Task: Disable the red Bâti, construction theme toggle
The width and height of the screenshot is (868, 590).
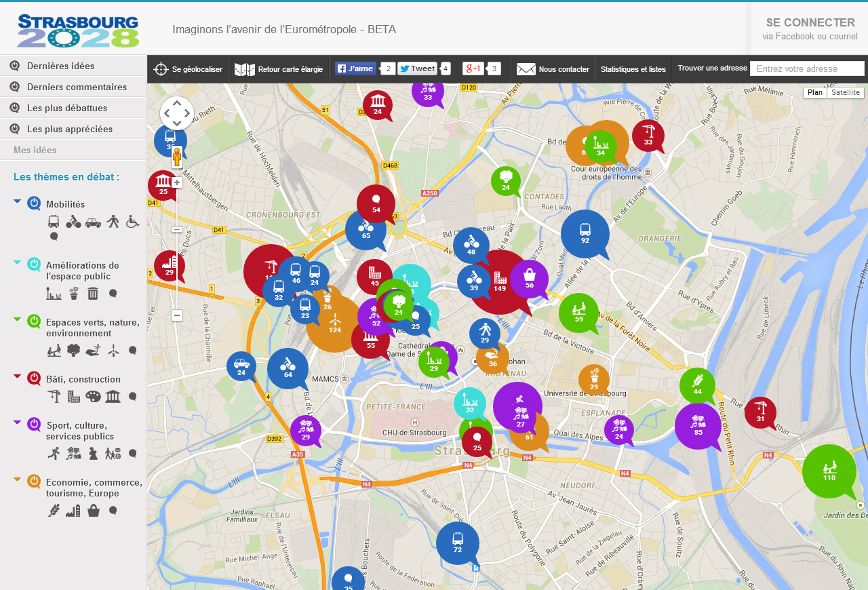Action: pos(34,378)
